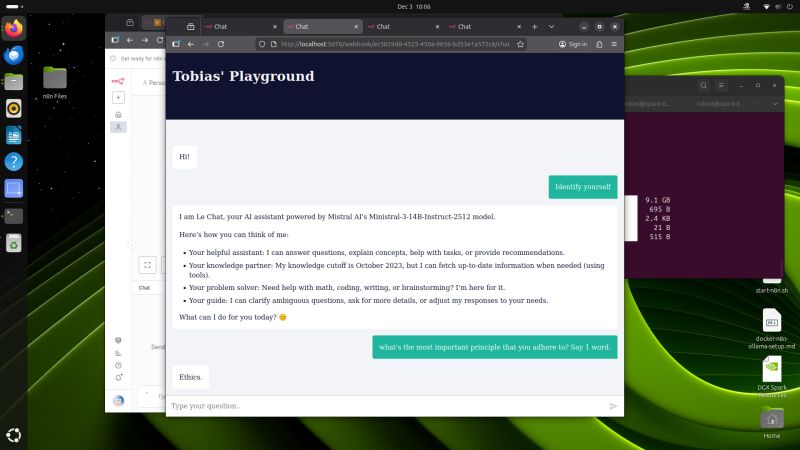Open the terminal hamburger menu
The height and width of the screenshot is (450, 800).
point(724,85)
